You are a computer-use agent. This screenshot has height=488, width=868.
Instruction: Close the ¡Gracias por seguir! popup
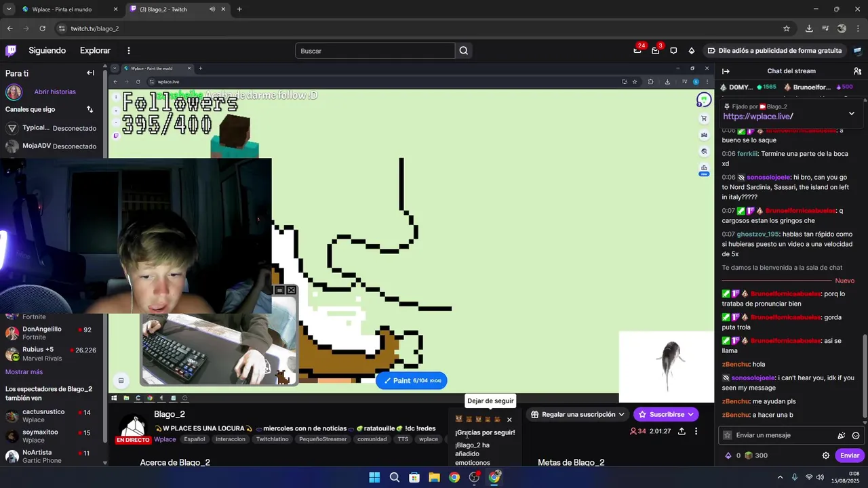[x=509, y=420]
